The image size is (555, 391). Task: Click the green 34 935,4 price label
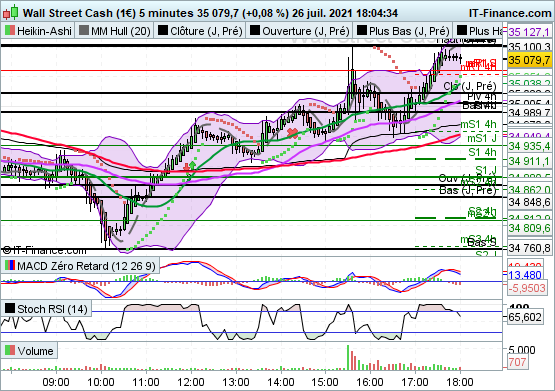point(529,146)
